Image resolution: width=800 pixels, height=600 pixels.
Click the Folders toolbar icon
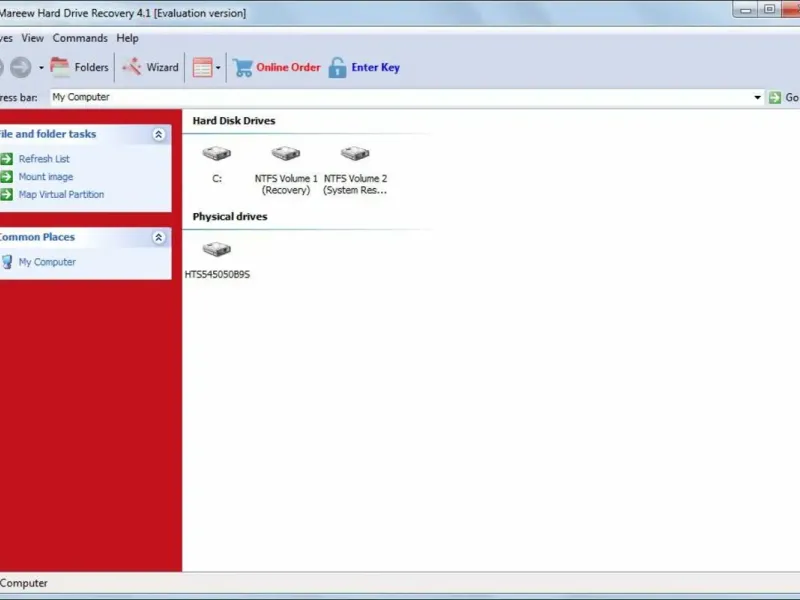click(60, 67)
